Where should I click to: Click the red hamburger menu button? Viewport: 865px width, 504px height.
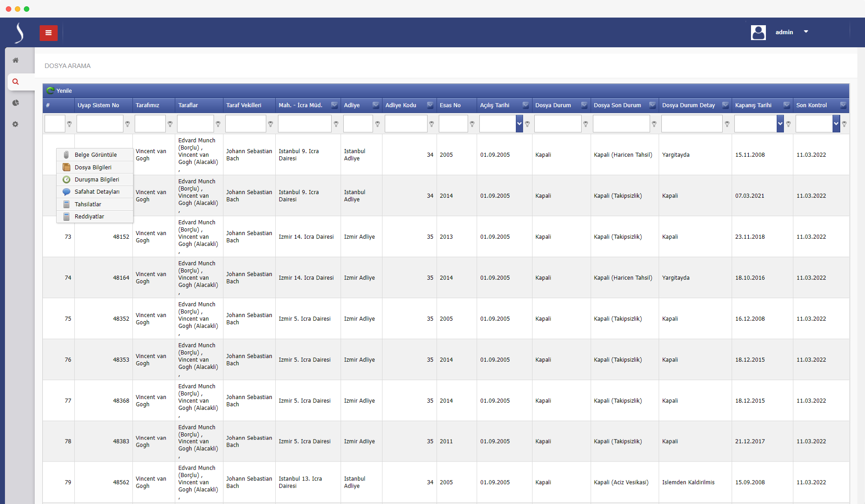pyautogui.click(x=48, y=33)
